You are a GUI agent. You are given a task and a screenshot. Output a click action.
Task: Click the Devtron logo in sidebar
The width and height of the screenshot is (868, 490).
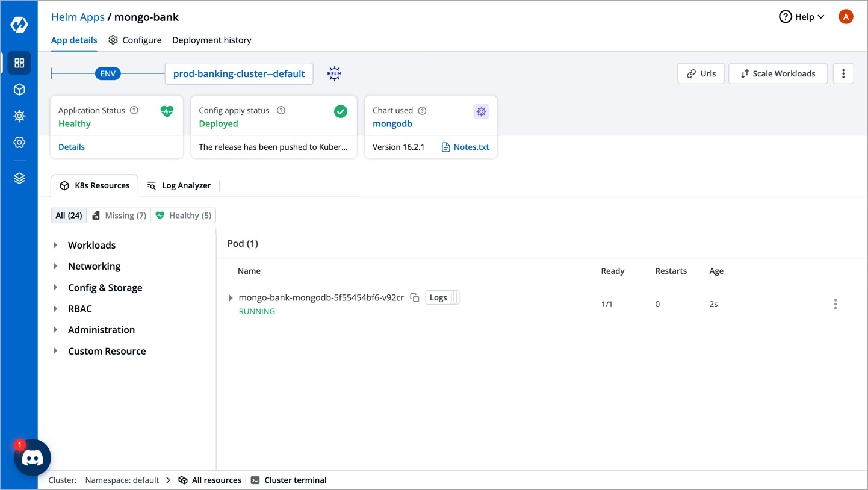[19, 25]
